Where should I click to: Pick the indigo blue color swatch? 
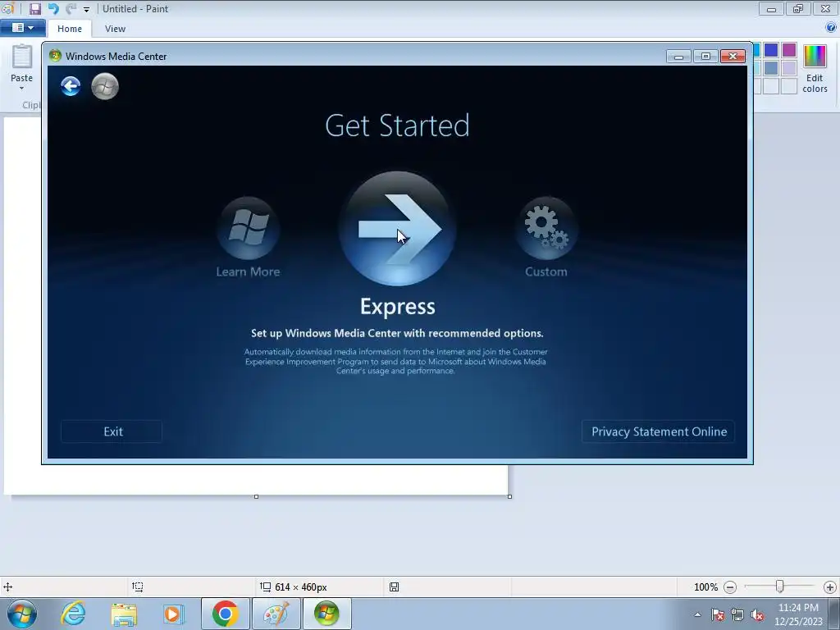pyautogui.click(x=771, y=50)
